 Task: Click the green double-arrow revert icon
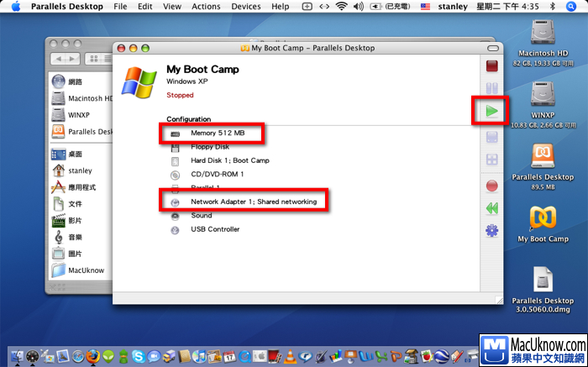click(x=491, y=208)
